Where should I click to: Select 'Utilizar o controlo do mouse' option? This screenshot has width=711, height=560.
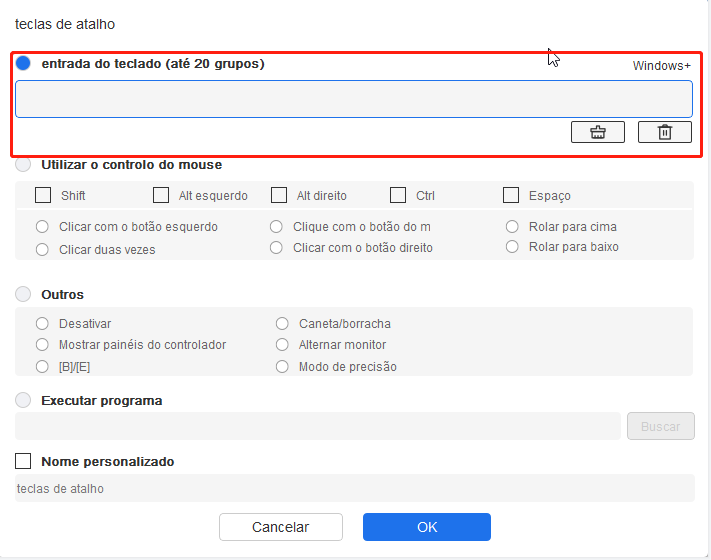click(x=23, y=164)
